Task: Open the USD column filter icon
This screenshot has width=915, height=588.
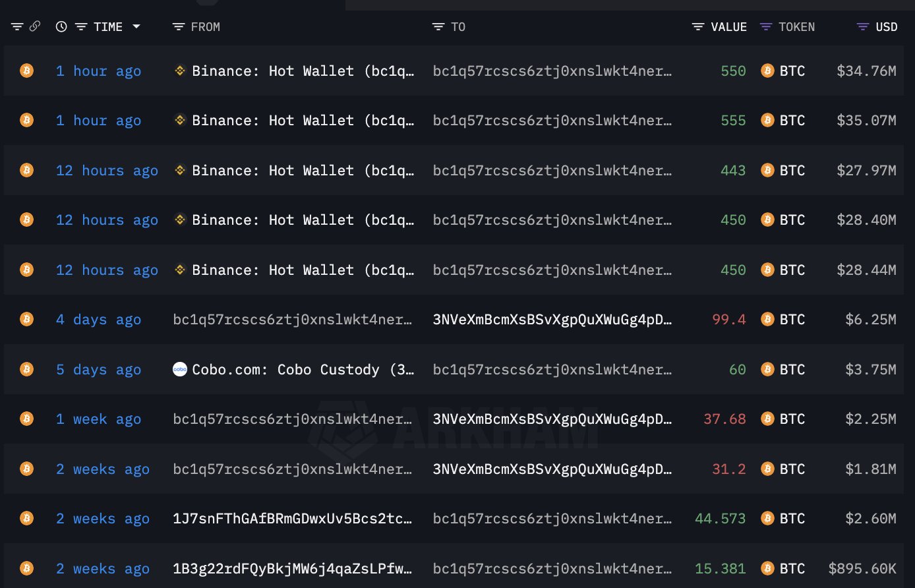Action: [862, 26]
